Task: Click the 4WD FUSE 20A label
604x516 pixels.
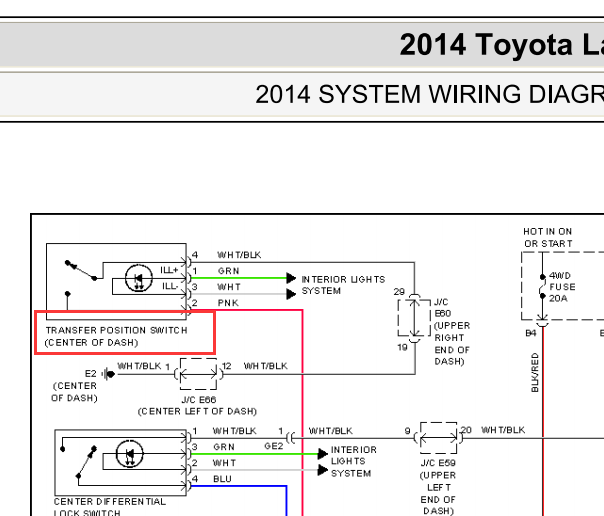Action: (562, 287)
